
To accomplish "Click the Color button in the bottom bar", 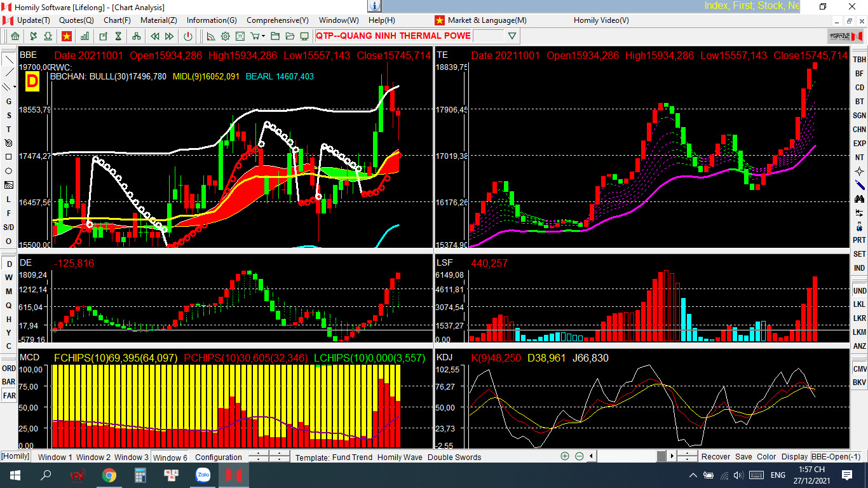I will coord(766,457).
